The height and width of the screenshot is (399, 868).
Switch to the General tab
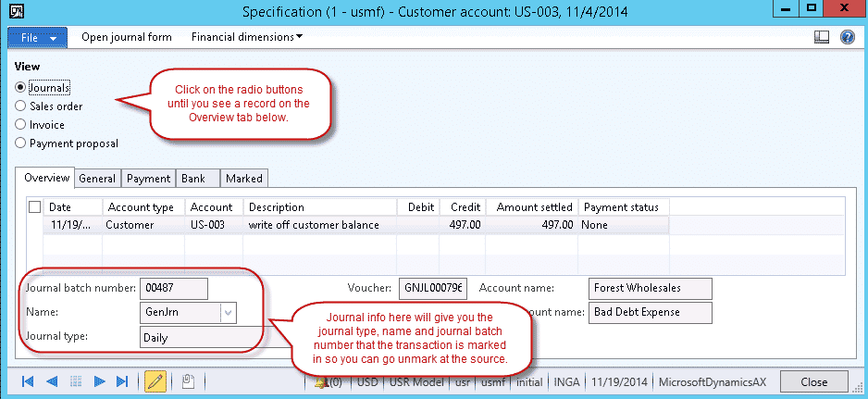pyautogui.click(x=97, y=179)
